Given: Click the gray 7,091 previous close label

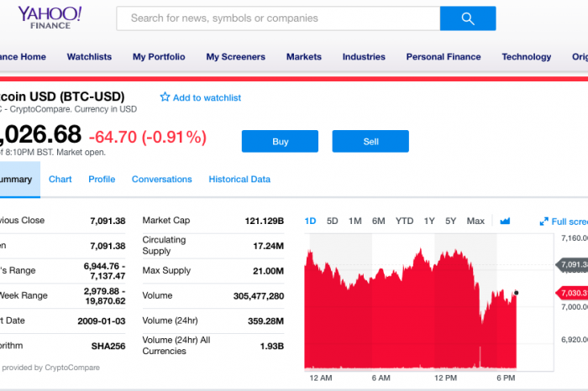Looking at the screenshot, I should 572,264.
